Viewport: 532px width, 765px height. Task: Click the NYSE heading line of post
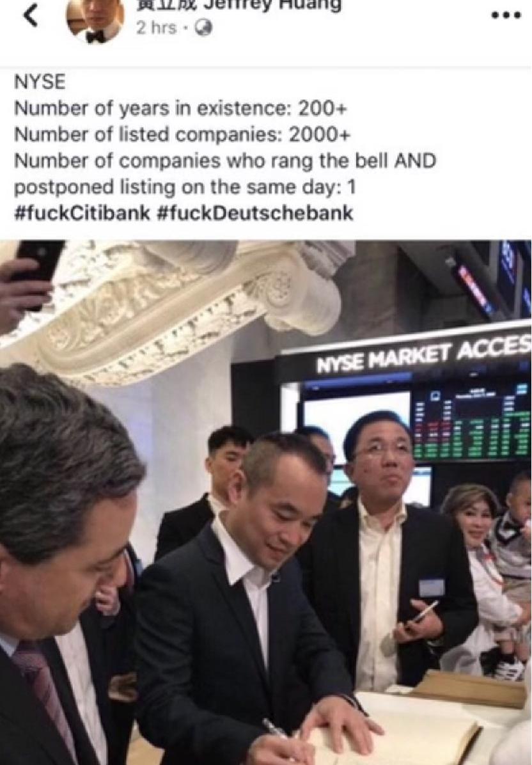tap(40, 82)
